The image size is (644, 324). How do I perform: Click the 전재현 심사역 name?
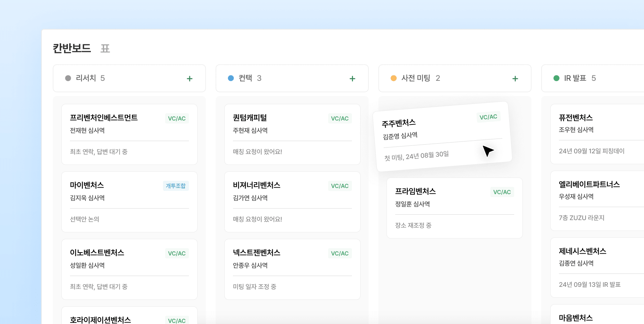[87, 131]
